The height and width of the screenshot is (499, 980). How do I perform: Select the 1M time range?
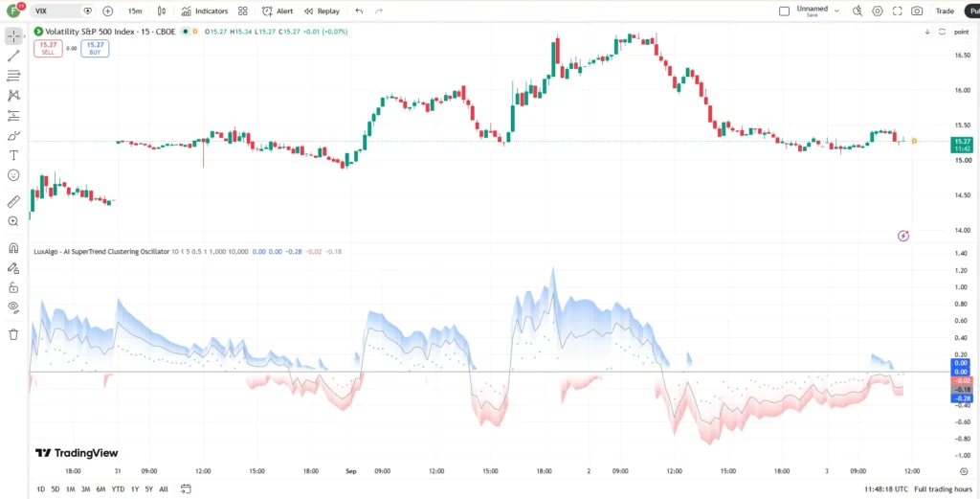pos(71,489)
